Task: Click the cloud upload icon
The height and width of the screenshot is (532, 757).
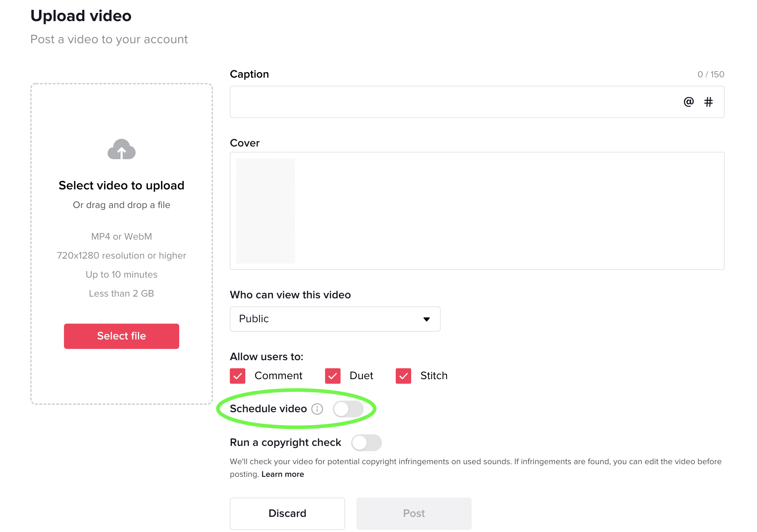Action: tap(121, 150)
